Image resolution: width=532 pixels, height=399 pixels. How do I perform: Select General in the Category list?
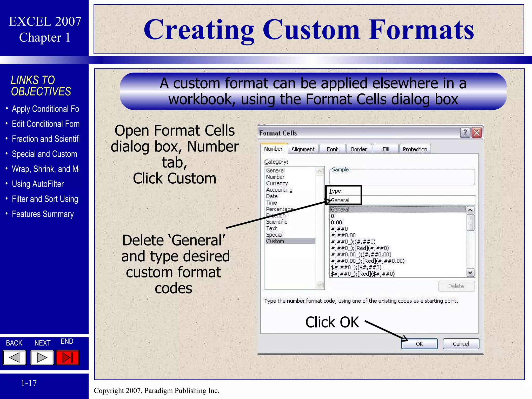(275, 171)
